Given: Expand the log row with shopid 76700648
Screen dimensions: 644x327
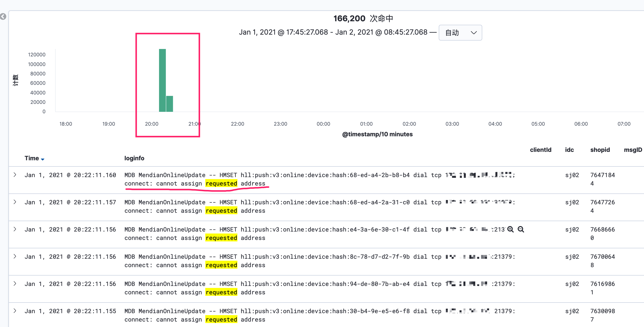Looking at the screenshot, I should click(15, 257).
